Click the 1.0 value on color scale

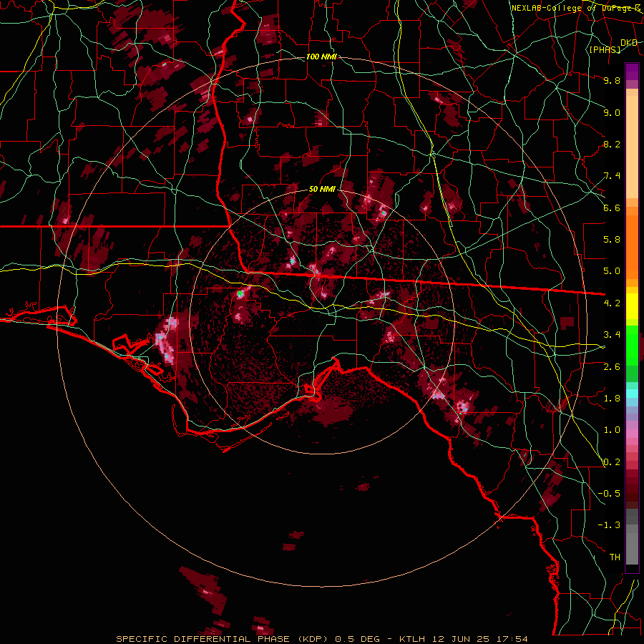tap(612, 430)
